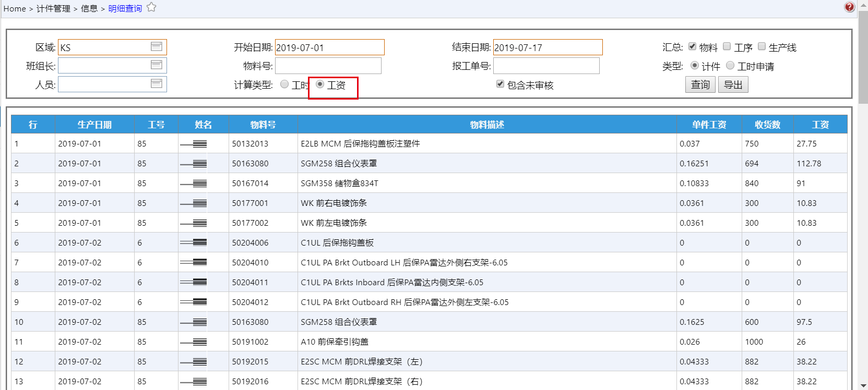
Task: Click the 行 column header
Action: [x=33, y=125]
